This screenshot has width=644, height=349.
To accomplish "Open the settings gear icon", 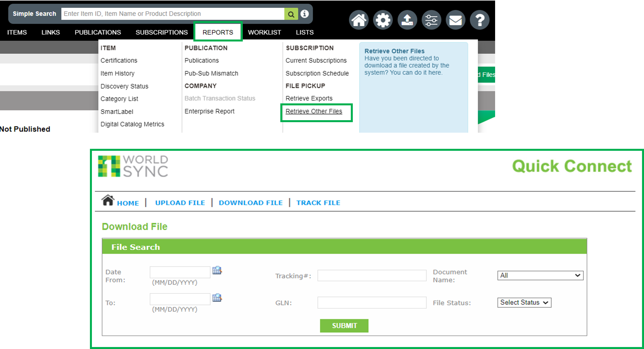I will tap(383, 20).
